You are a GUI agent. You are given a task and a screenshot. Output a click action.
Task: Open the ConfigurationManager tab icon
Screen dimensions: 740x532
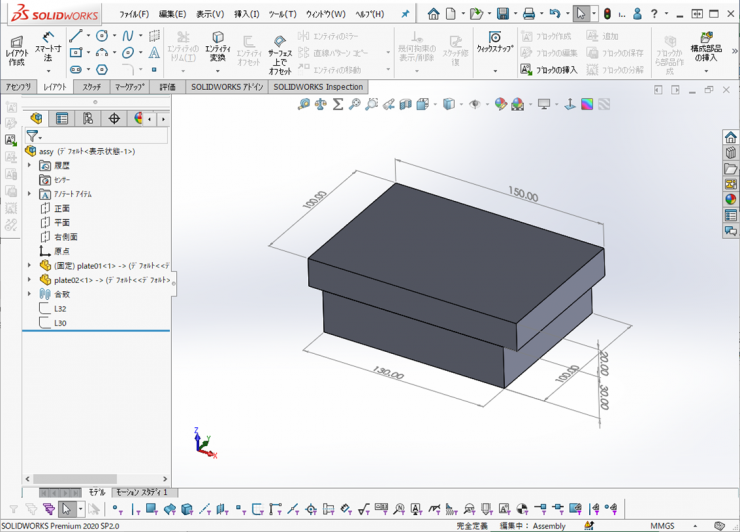tap(88, 118)
